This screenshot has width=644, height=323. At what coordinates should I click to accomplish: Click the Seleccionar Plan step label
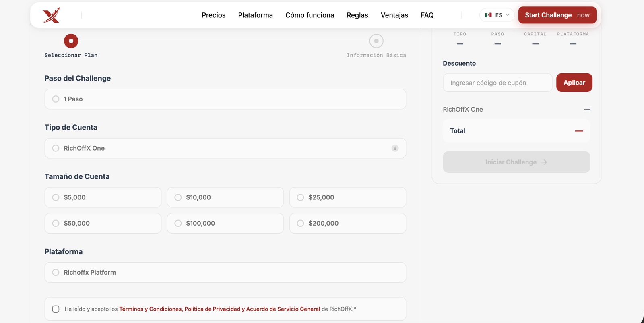tap(71, 55)
